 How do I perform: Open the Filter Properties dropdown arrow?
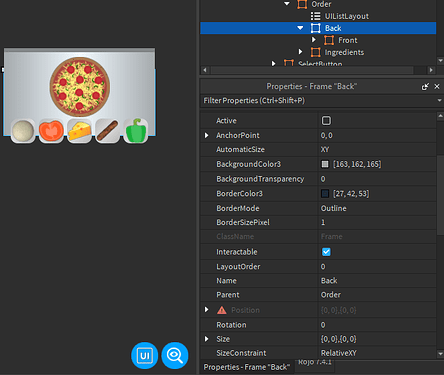pyautogui.click(x=439, y=101)
